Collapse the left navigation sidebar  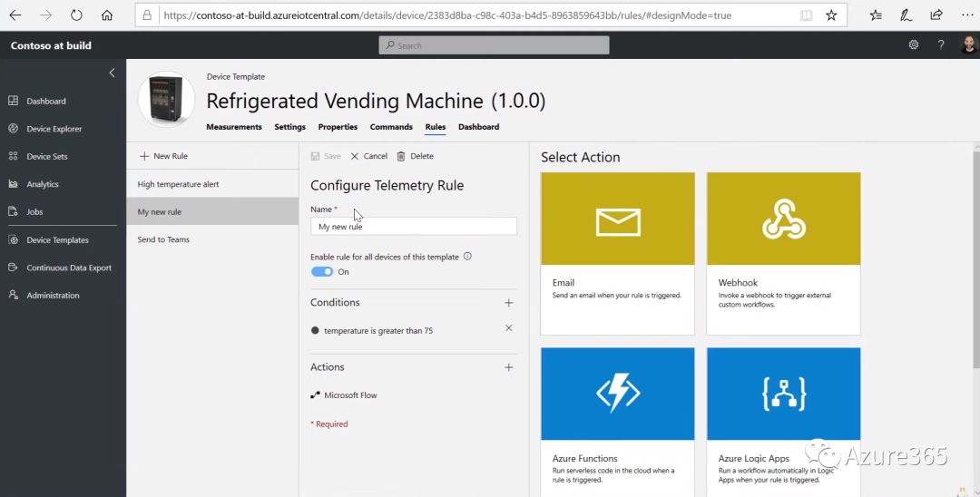(x=113, y=73)
